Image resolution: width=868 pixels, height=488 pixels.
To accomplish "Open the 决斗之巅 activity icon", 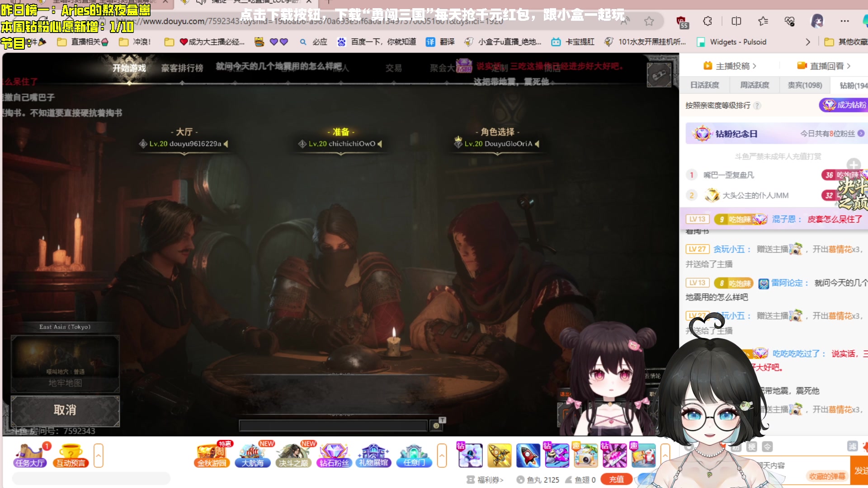I will tap(293, 455).
